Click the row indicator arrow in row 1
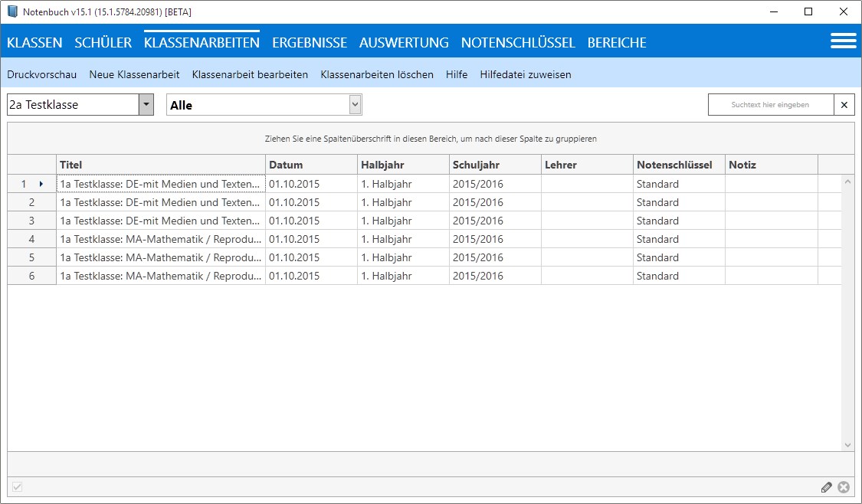Screen dimensions: 862x504 [x=41, y=185]
